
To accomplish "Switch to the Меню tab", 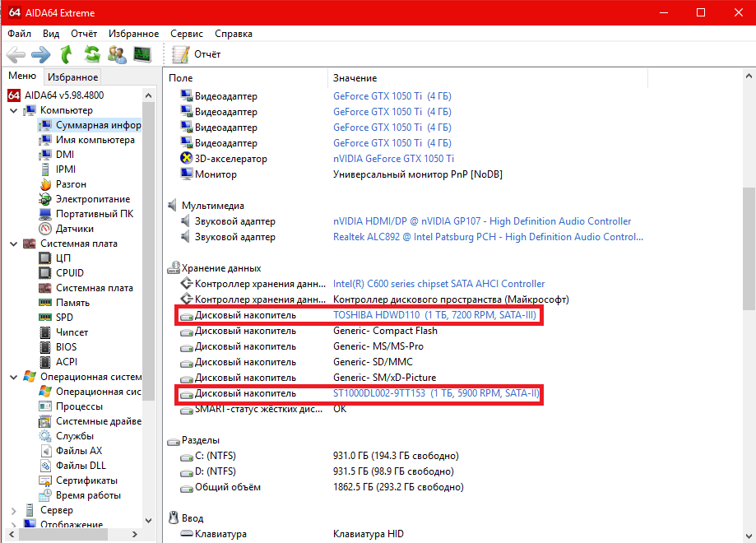I will (22, 76).
